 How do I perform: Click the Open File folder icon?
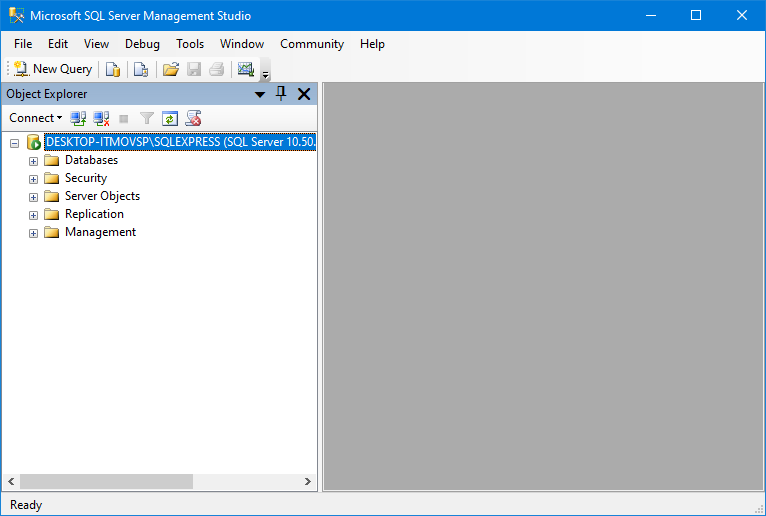[x=171, y=69]
